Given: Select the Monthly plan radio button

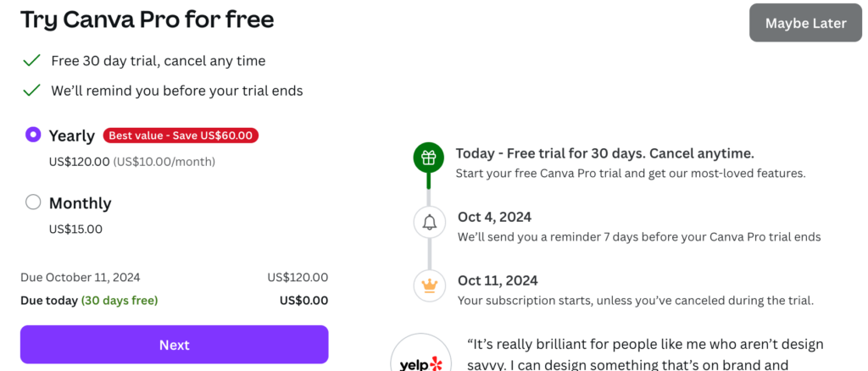Looking at the screenshot, I should pos(33,202).
